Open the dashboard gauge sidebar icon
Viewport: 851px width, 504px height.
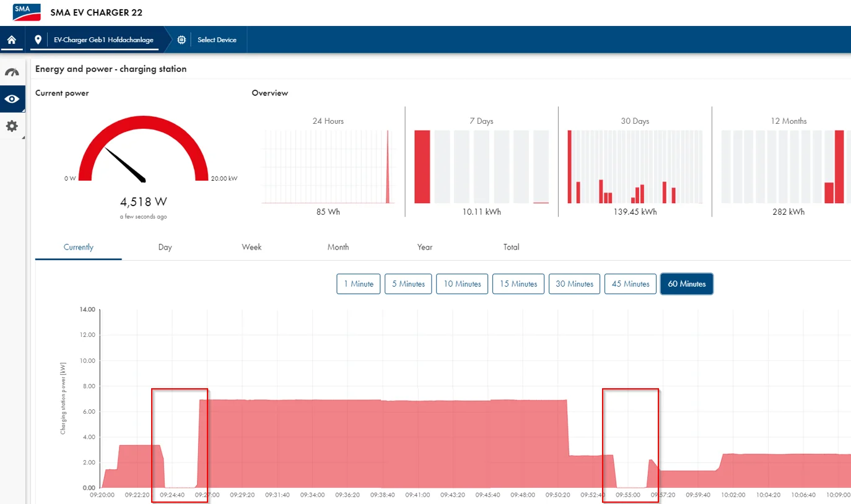[12, 72]
